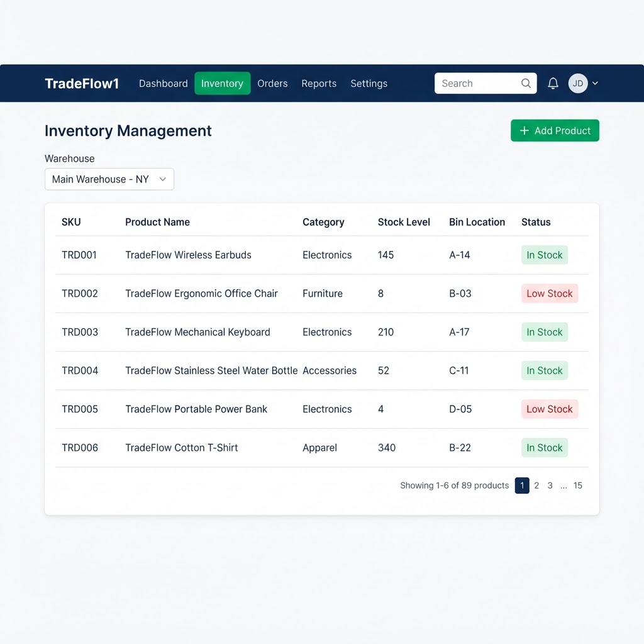
Task: Open TradeFlow Stainless Steel Water Bottle
Action: (211, 371)
